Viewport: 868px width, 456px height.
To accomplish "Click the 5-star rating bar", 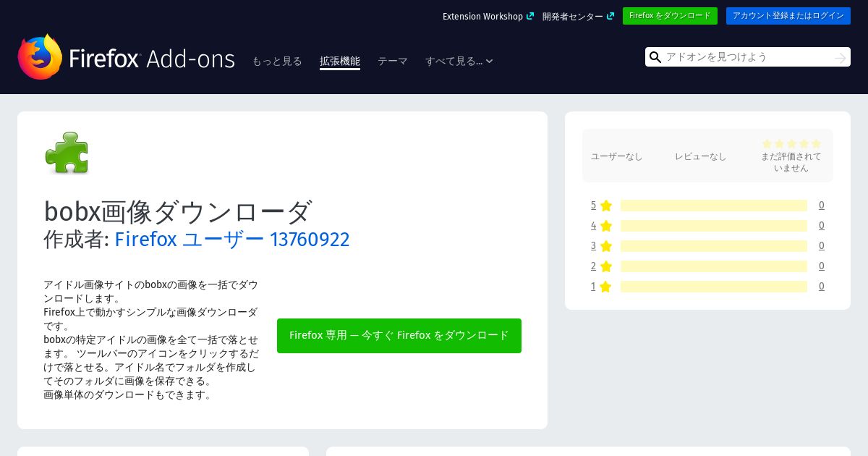I will pyautogui.click(x=714, y=206).
